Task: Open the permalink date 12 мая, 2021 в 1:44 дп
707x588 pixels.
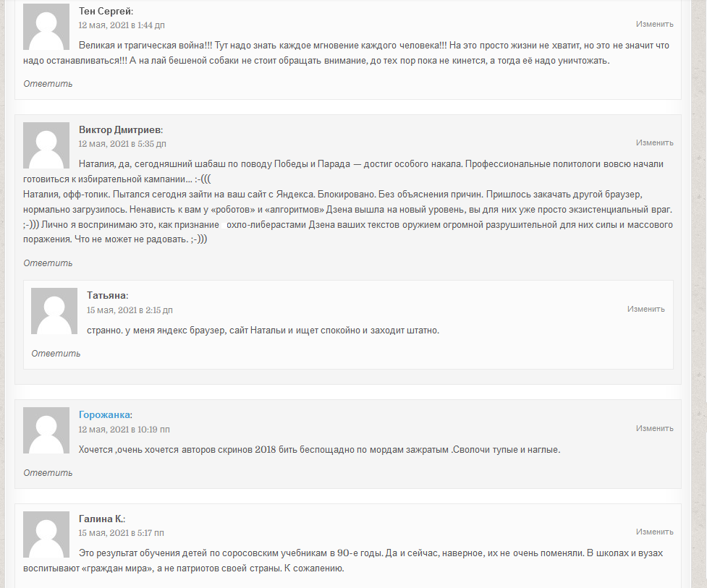Action: 122,25
